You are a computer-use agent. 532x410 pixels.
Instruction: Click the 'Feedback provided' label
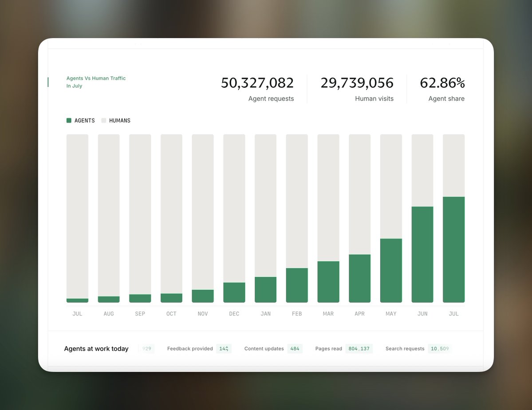[x=190, y=349]
